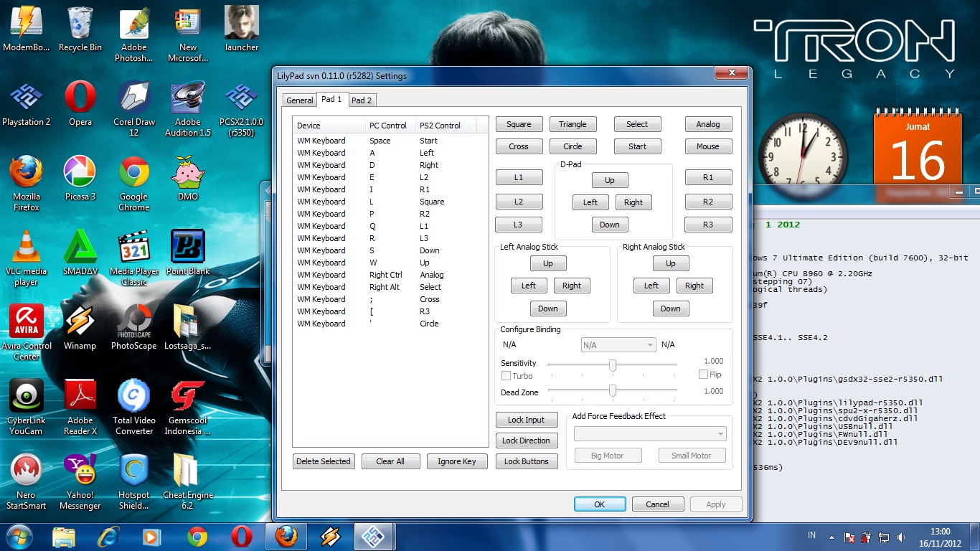Click Winamp taskbar button
This screenshot has width=980, height=551.
coord(329,536)
